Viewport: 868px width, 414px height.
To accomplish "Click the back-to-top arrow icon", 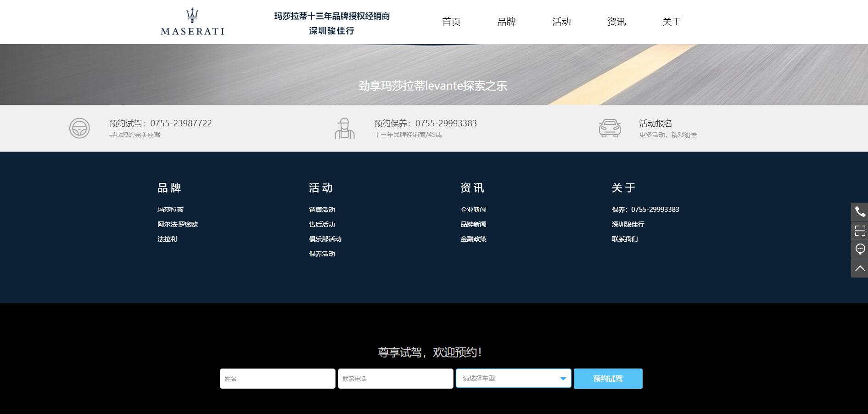I will click(x=860, y=268).
